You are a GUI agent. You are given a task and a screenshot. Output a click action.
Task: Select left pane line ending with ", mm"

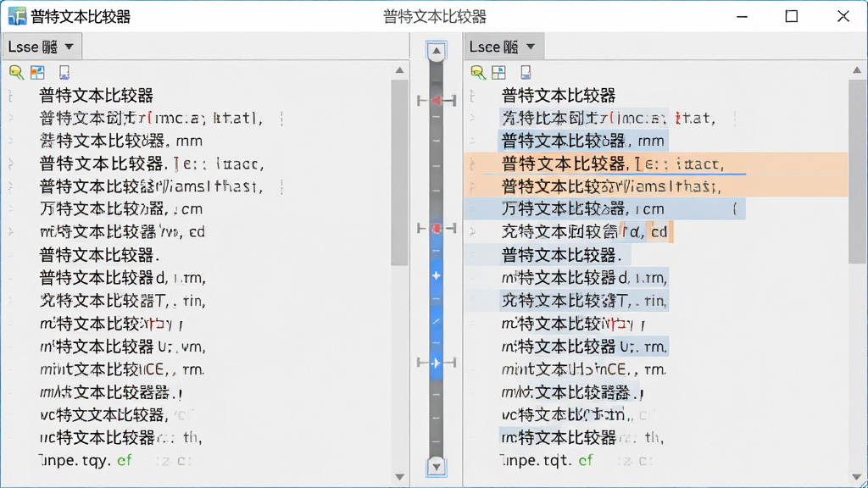[x=121, y=141]
